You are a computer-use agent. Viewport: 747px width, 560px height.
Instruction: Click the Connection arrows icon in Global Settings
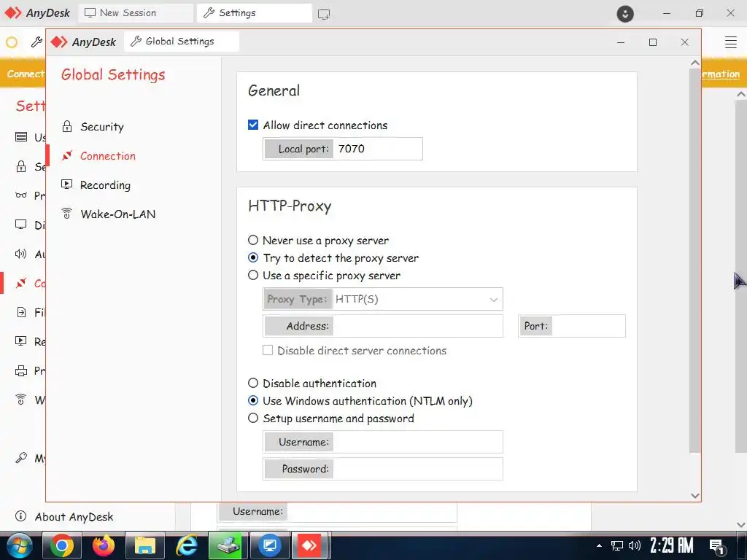tap(67, 155)
